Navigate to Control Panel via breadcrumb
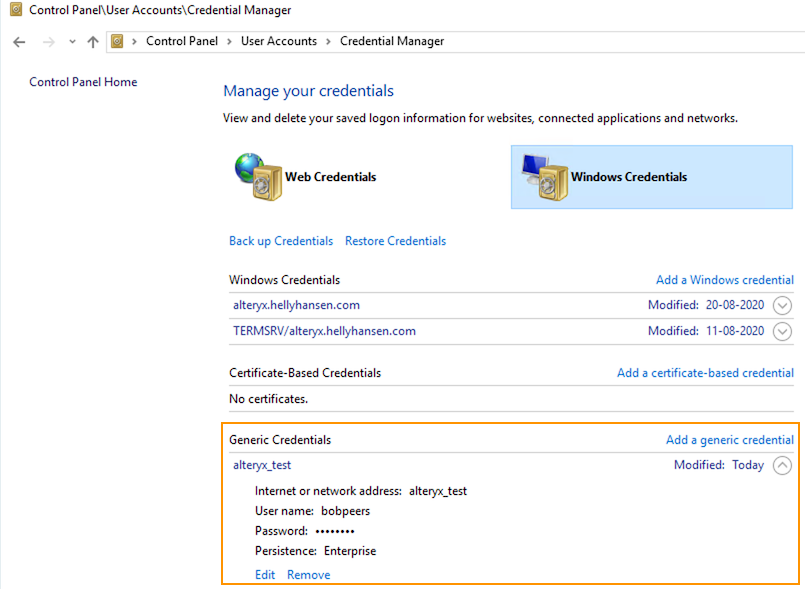The height and width of the screenshot is (589, 805). (x=182, y=41)
